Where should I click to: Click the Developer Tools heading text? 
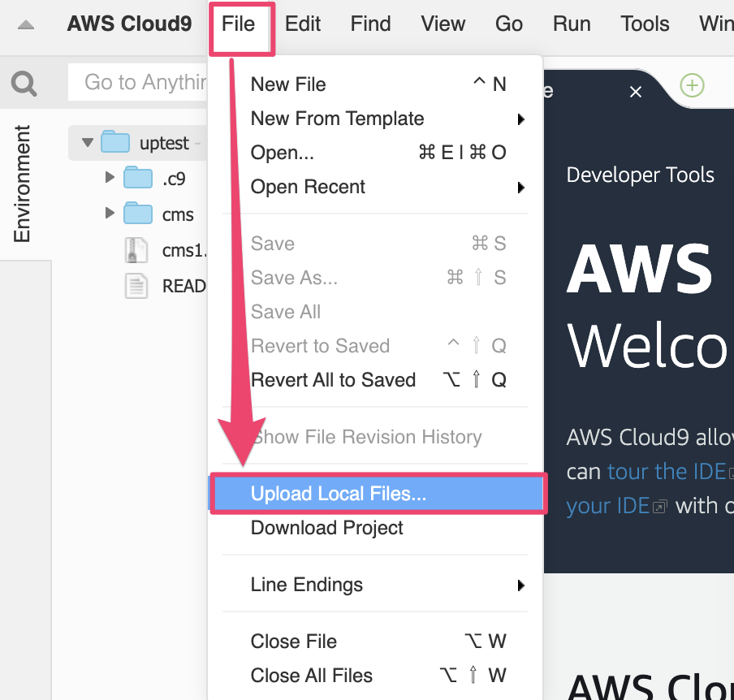(x=640, y=175)
